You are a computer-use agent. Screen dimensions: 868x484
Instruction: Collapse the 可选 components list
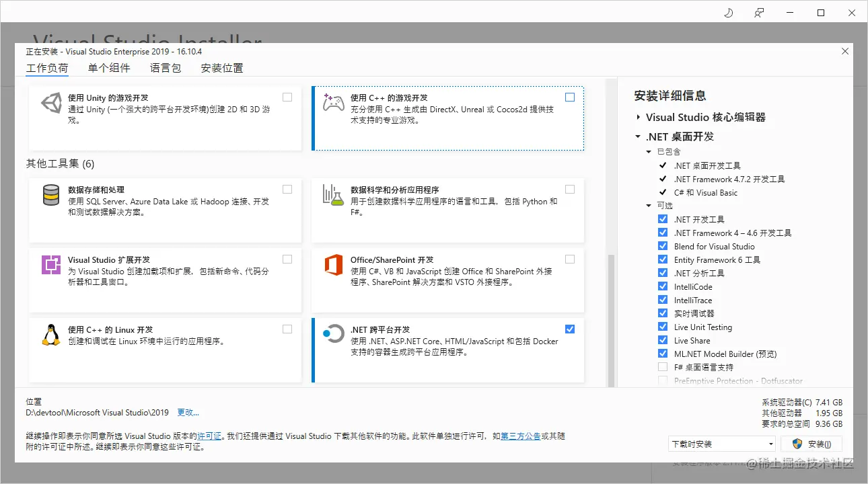click(x=649, y=206)
